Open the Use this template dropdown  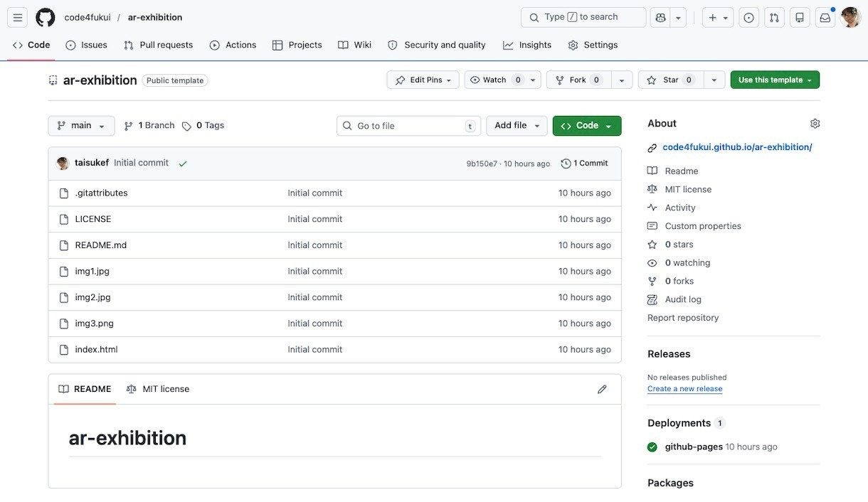[x=774, y=80]
